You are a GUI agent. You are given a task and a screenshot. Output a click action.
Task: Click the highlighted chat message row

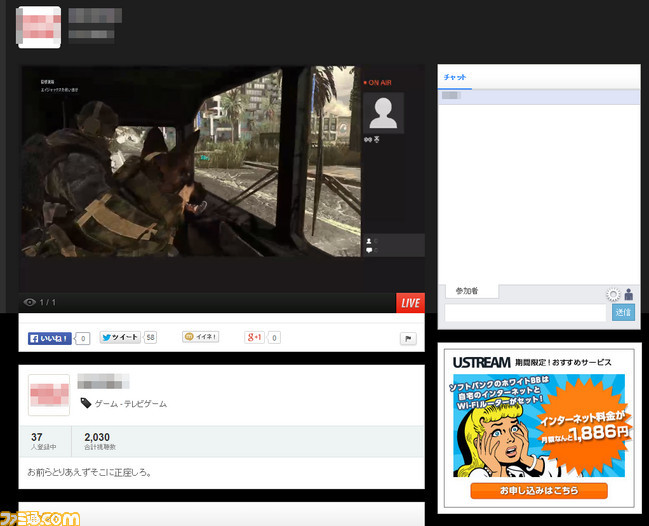[x=539, y=96]
